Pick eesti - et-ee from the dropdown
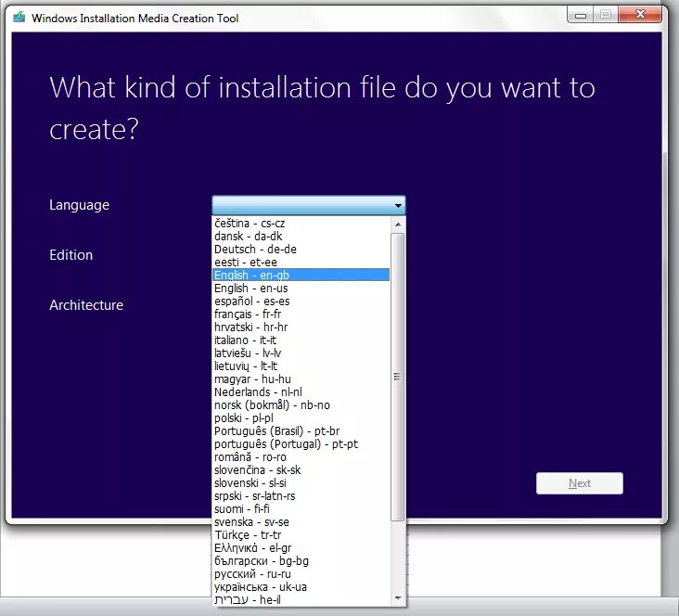Screen dimensions: 679x616 301,263
